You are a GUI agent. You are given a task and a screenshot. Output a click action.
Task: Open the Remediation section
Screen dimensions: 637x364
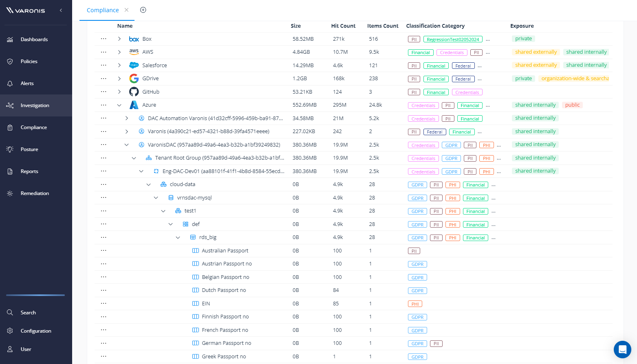(x=35, y=193)
